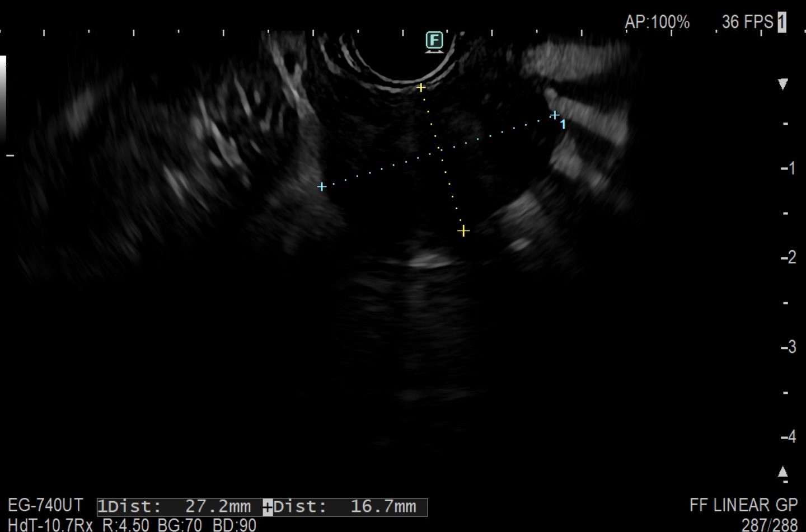The image size is (806, 532).
Task: Click the BG:70 gain value
Action: [x=180, y=525]
